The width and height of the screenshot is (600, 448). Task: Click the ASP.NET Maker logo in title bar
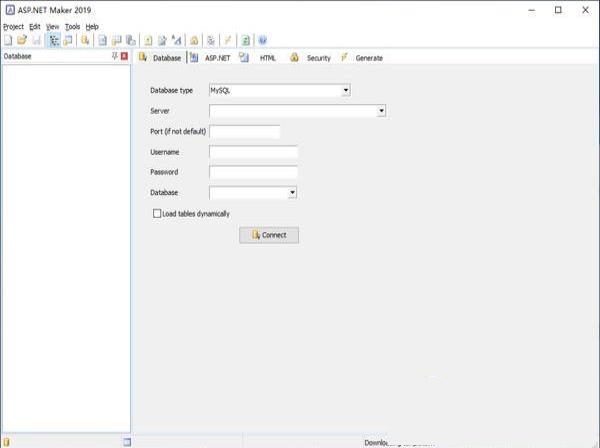coord(10,10)
